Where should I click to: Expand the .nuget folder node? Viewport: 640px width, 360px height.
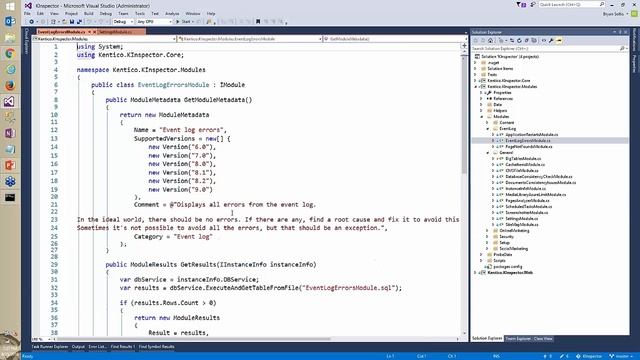(x=475, y=63)
